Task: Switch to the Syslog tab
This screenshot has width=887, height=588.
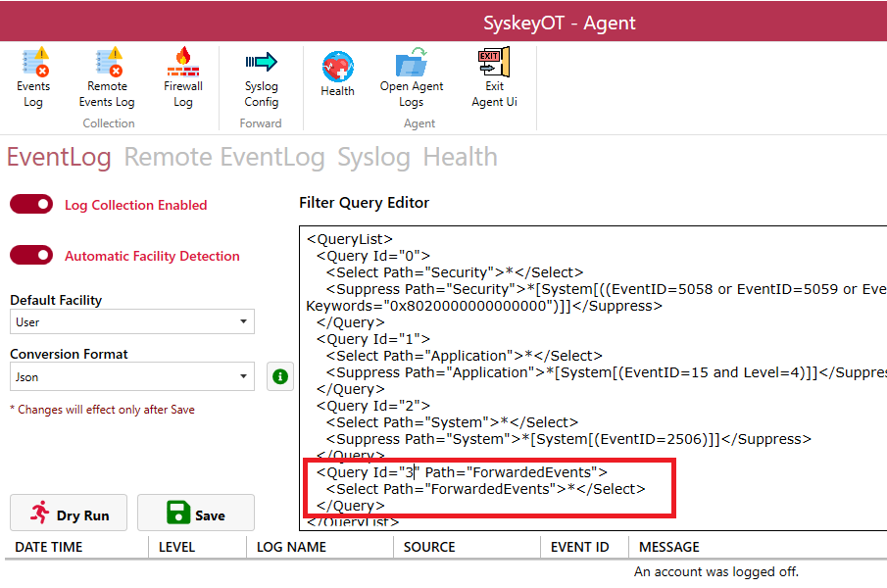Action: [x=373, y=158]
